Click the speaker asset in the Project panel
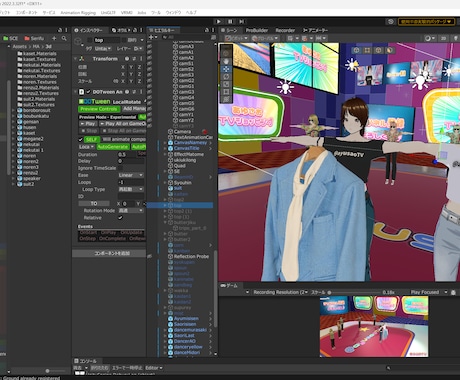The width and height of the screenshot is (460, 380). tap(29, 178)
